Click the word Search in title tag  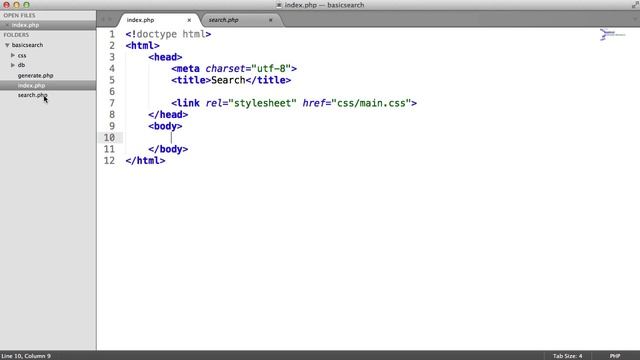tap(228, 80)
